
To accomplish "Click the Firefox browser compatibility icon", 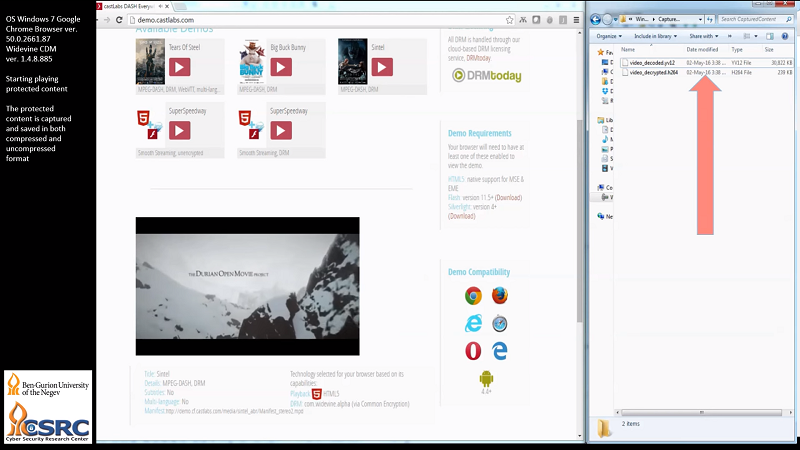I will [499, 295].
